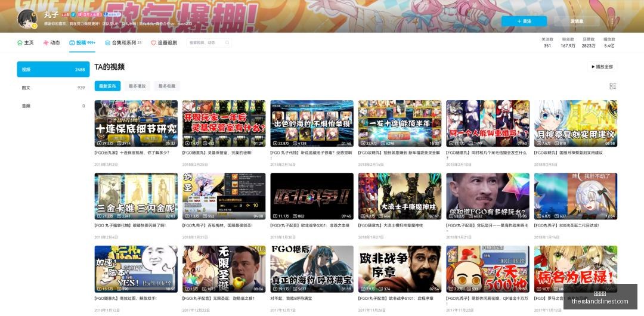Screen dimensions: 644x316
Task: Switch to list view layout icon
Action: (613, 86)
